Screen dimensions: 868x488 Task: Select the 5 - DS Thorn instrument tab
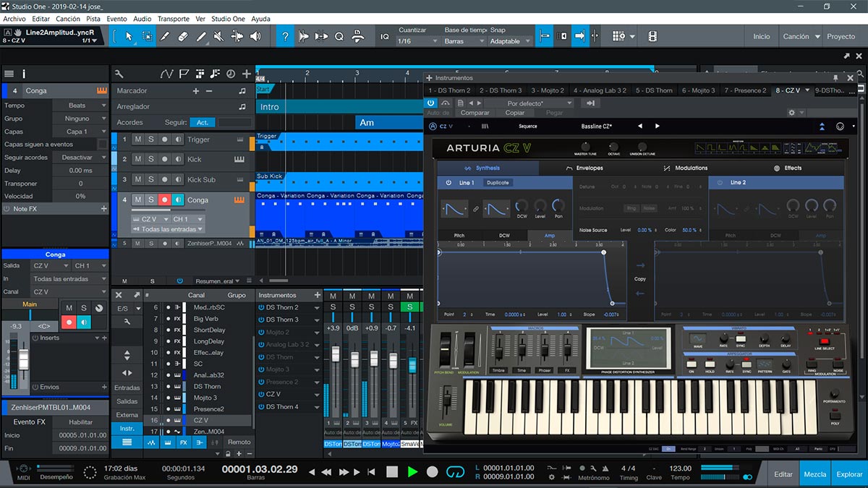point(654,90)
